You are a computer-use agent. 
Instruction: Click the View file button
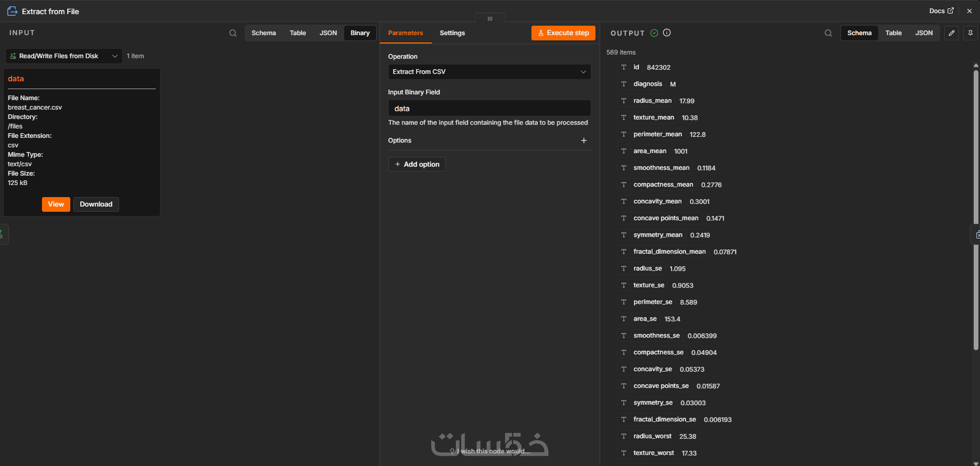pos(56,204)
